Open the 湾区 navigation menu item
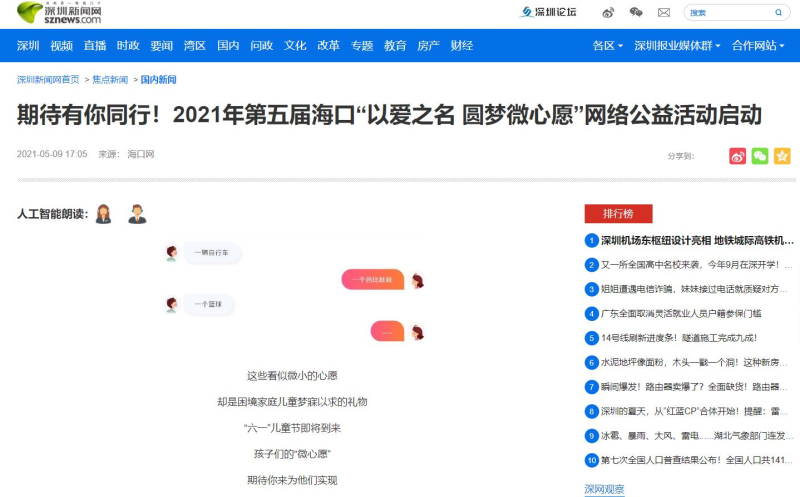Screen dimensions: 800x497 click(195, 46)
